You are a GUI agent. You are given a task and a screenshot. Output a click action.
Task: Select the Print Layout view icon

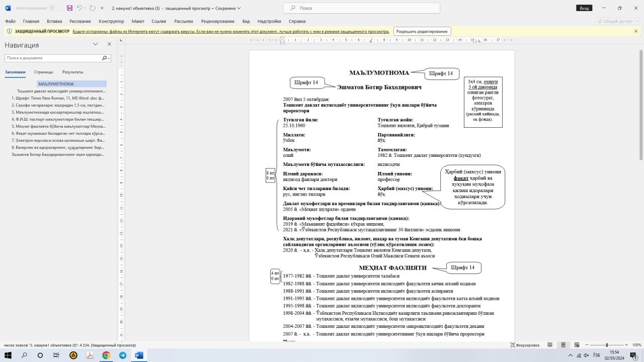[x=563, y=345]
